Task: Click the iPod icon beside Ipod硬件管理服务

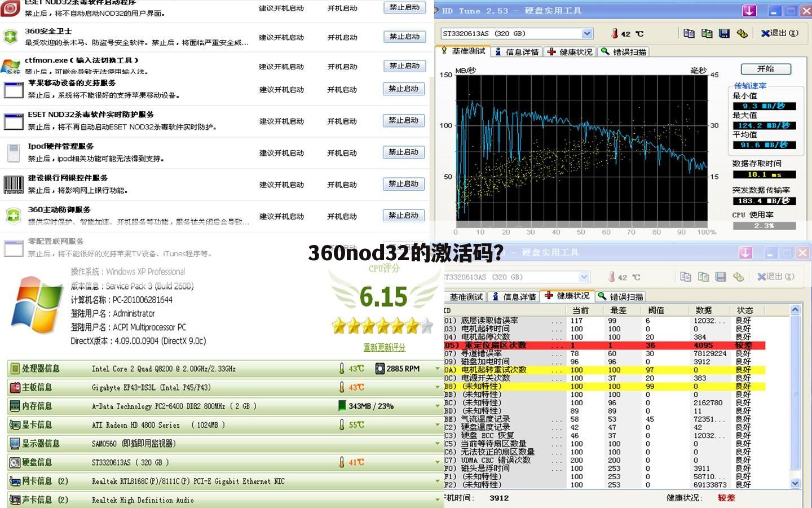Action: (x=13, y=152)
